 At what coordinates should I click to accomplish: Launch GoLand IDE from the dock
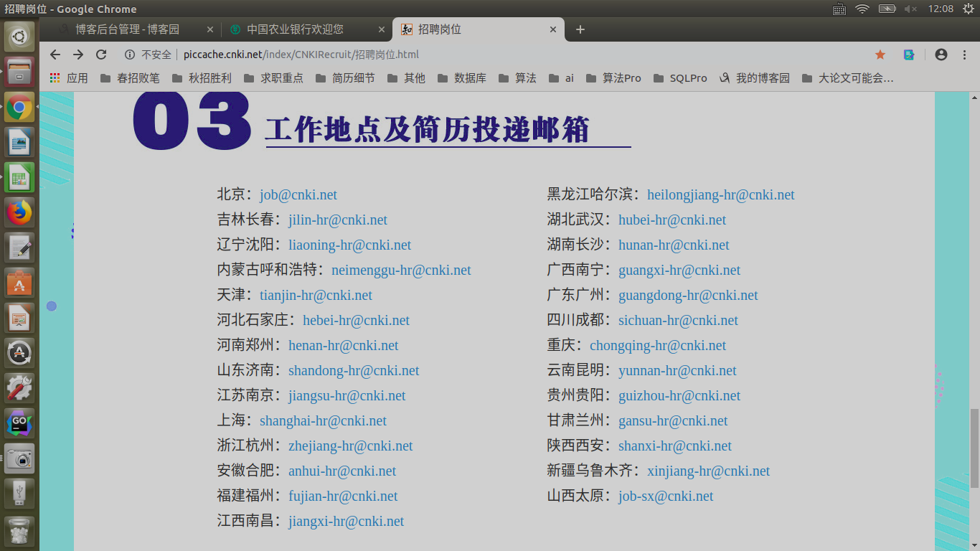click(19, 423)
